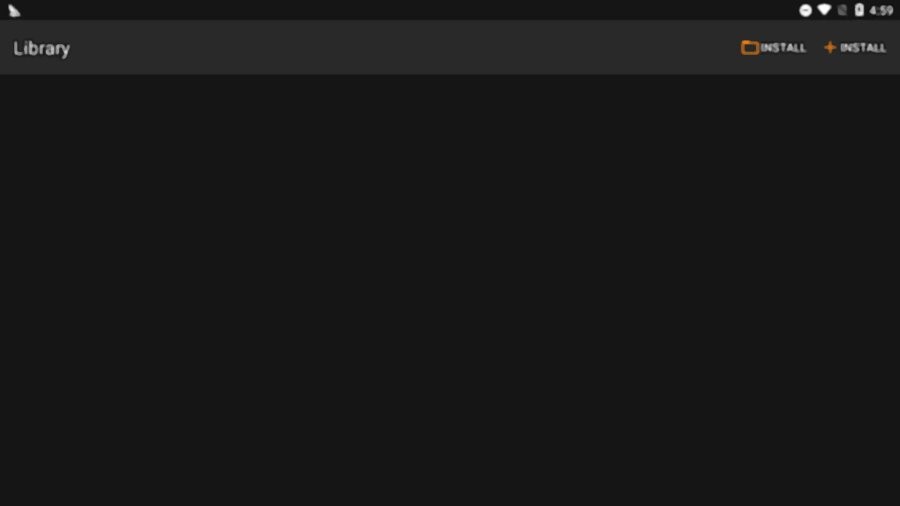Open the app notification icon in status bar
The width and height of the screenshot is (900, 506).
14,10
